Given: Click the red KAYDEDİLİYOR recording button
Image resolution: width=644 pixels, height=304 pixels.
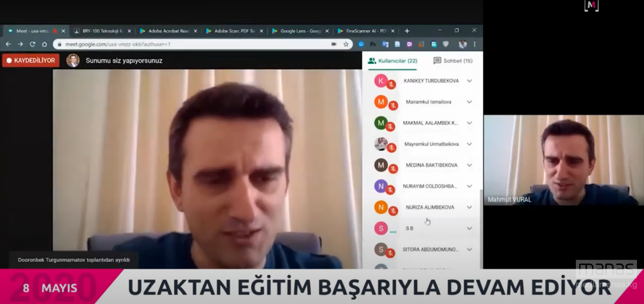Looking at the screenshot, I should (31, 61).
